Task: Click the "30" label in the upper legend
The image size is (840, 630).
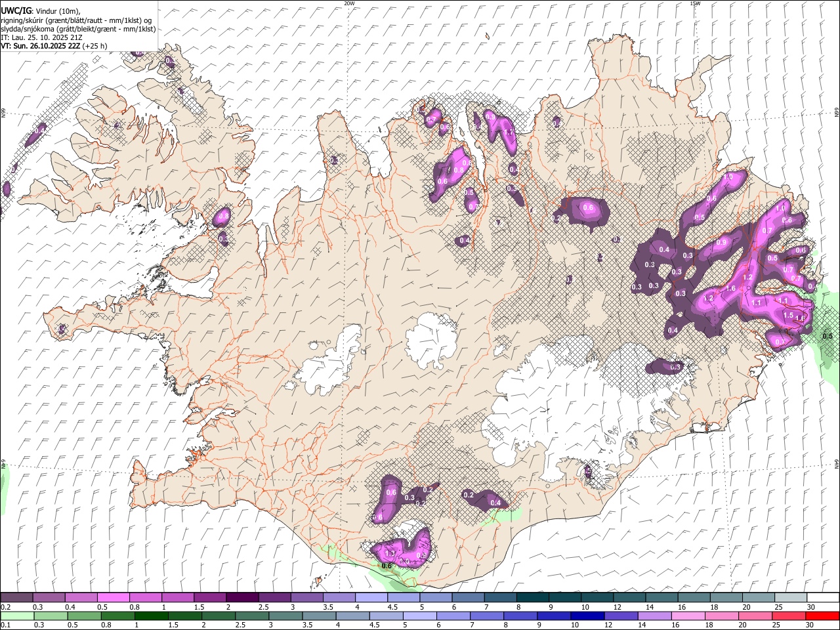Action: coord(810,607)
